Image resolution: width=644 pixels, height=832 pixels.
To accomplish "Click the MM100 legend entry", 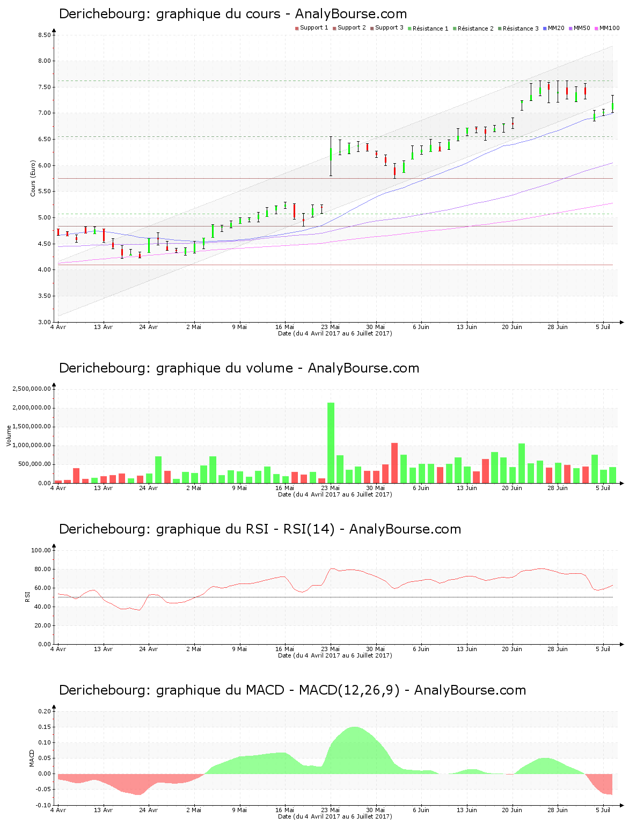I will [606, 28].
